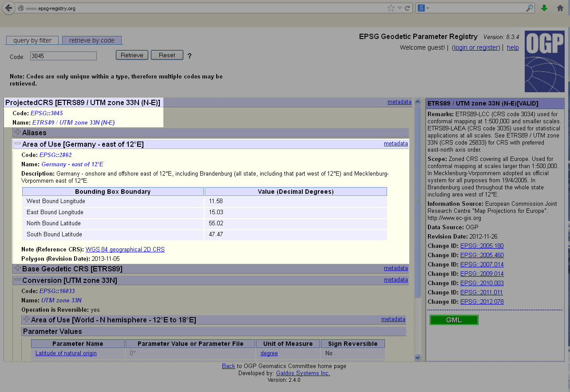Click the OGP logo image
The height and width of the screenshot is (392, 570).
tap(544, 61)
